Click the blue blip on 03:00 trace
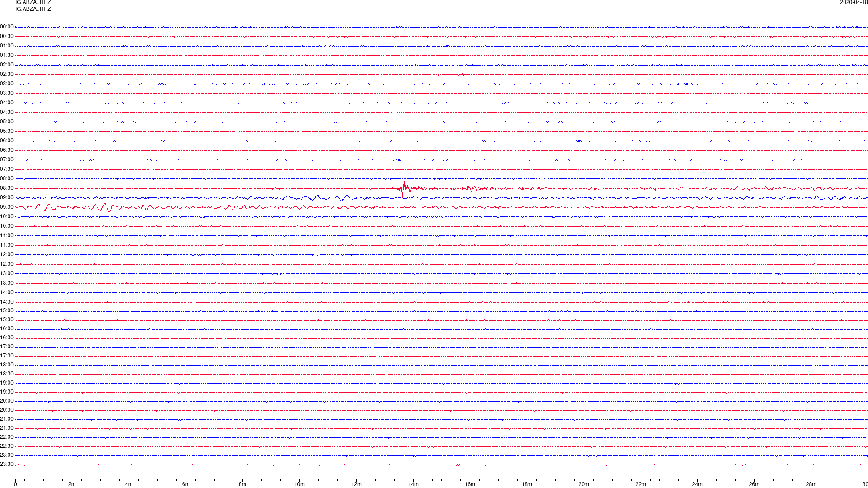868x488 pixels. (x=686, y=84)
